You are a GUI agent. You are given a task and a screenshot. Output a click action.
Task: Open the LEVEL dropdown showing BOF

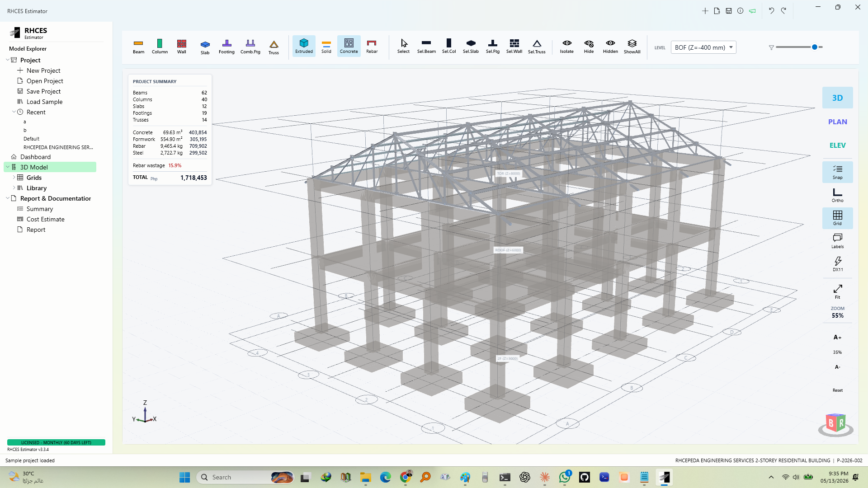coord(703,47)
